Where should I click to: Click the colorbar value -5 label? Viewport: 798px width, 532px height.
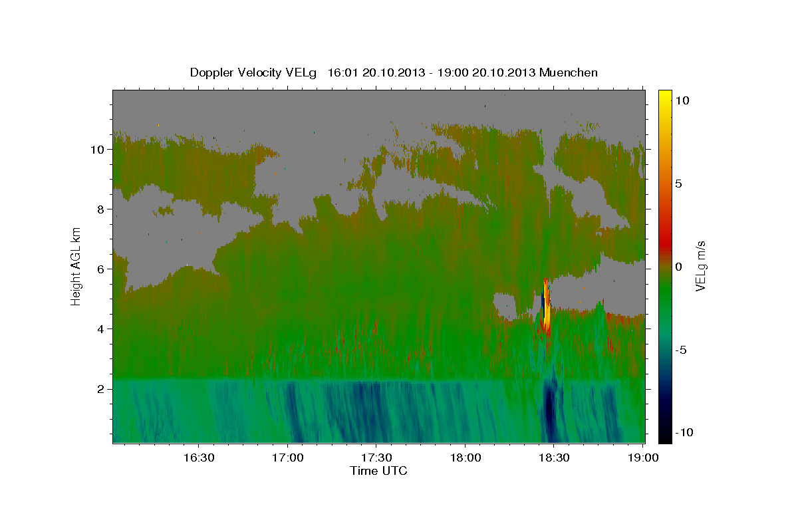click(x=680, y=350)
